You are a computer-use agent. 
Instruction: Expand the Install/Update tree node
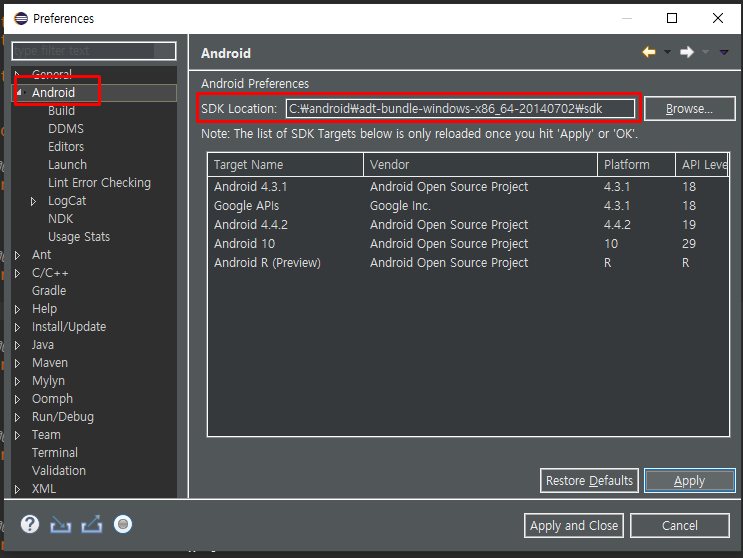[x=18, y=327]
